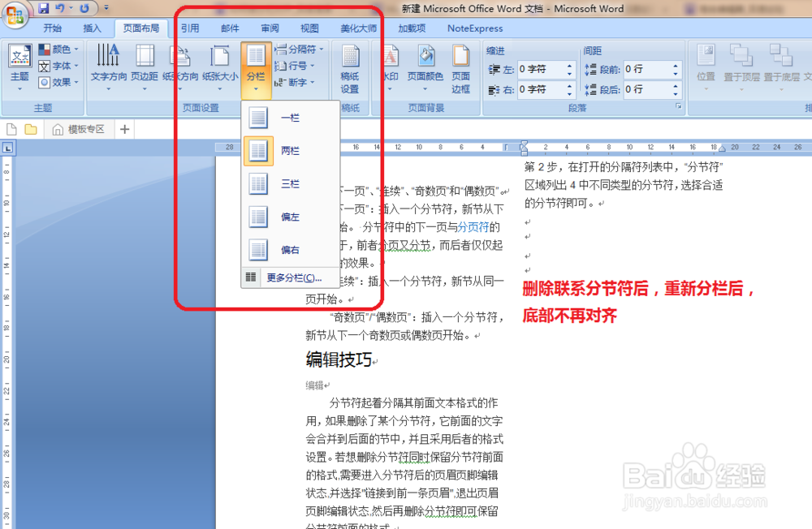Open the 页边距 margins button
This screenshot has width=812, height=529.
click(x=145, y=67)
